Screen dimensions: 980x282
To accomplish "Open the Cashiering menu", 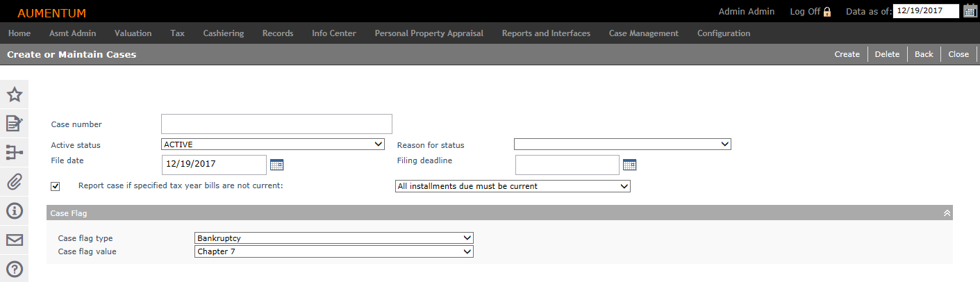I will [x=224, y=33].
